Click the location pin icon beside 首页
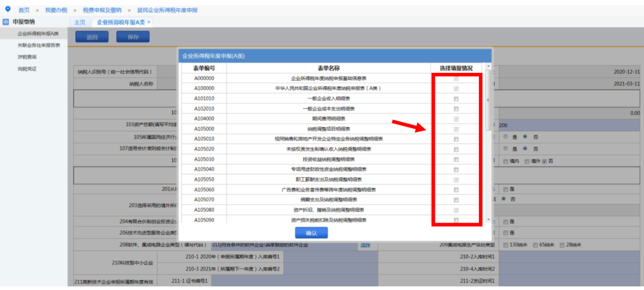The width and height of the screenshot is (644, 290). tap(7, 9)
